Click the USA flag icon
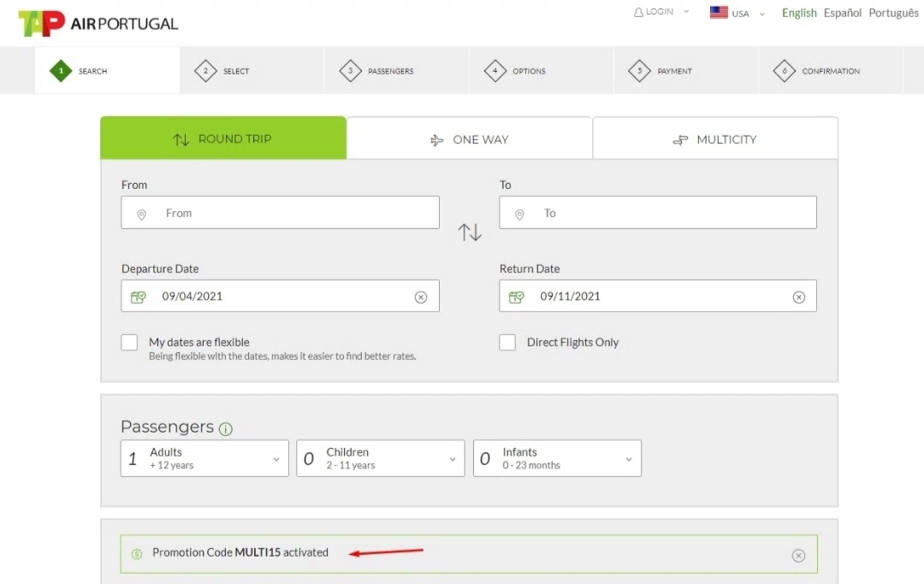 pos(719,12)
